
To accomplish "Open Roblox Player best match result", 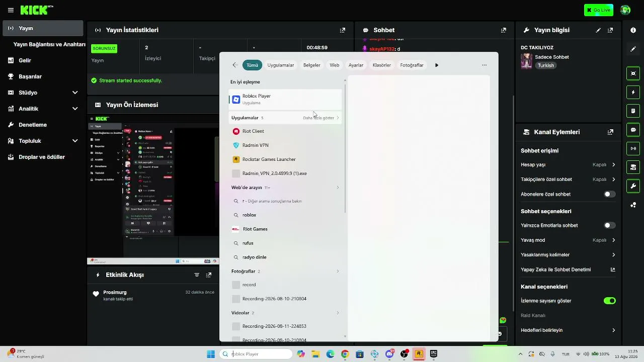I will pyautogui.click(x=285, y=99).
